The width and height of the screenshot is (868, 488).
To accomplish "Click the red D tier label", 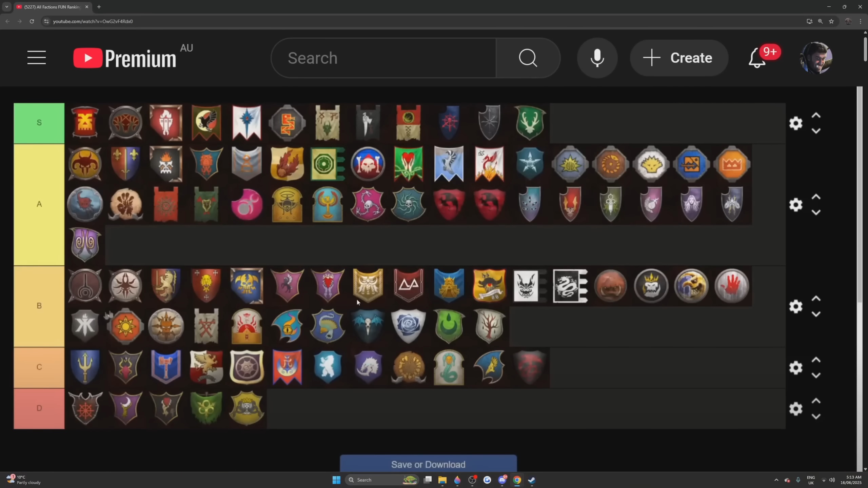I will click(39, 408).
